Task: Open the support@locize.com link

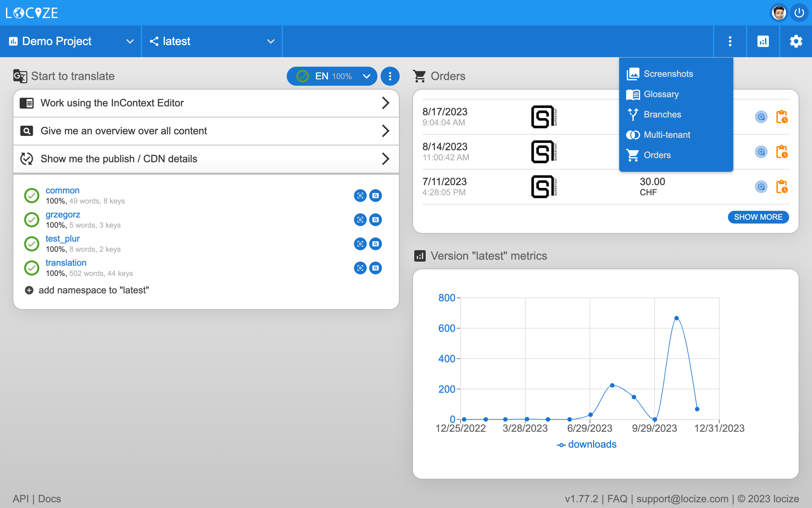Action: [x=682, y=499]
